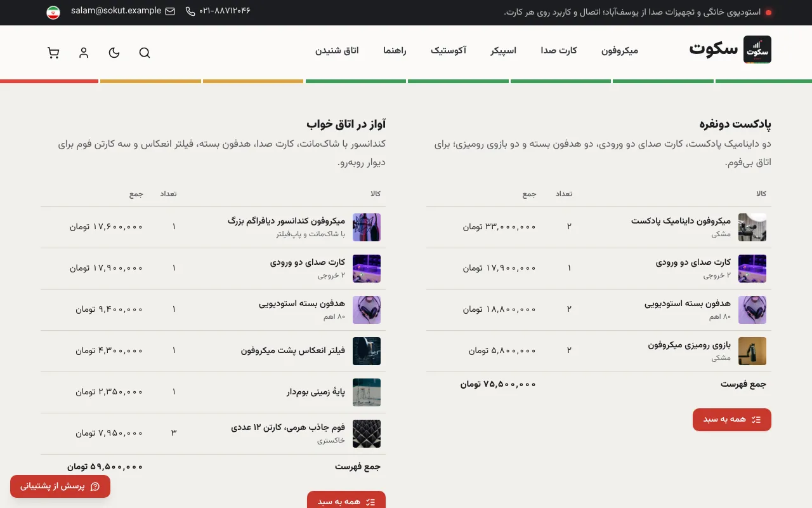Click the سکوت brand name
Image resolution: width=812 pixels, height=508 pixels.
click(714, 50)
